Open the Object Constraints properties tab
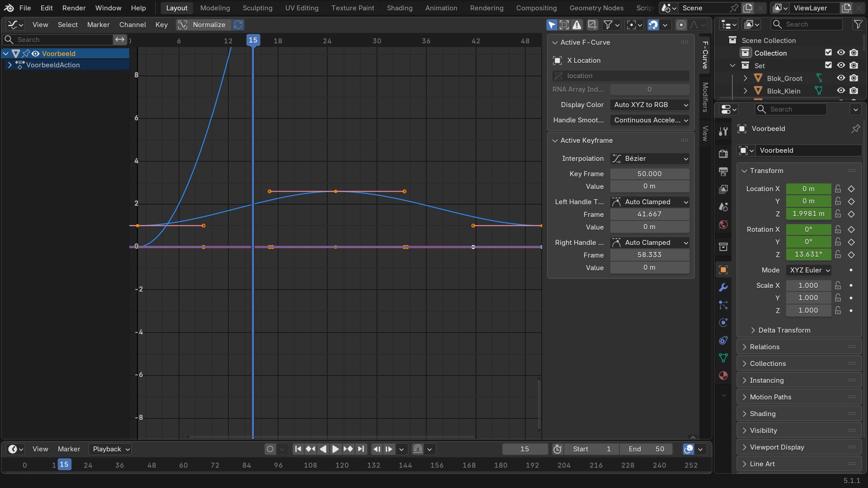868x488 pixels. 723,340
